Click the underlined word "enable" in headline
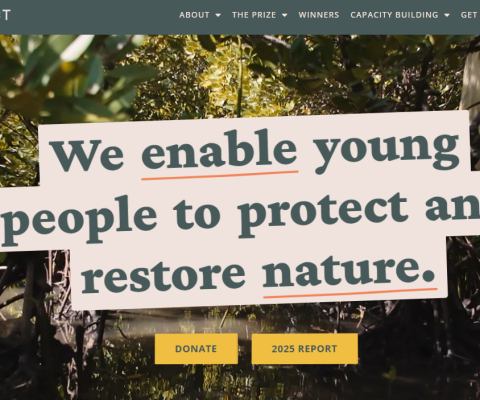Image resolution: width=480 pixels, height=400 pixels. tap(219, 149)
